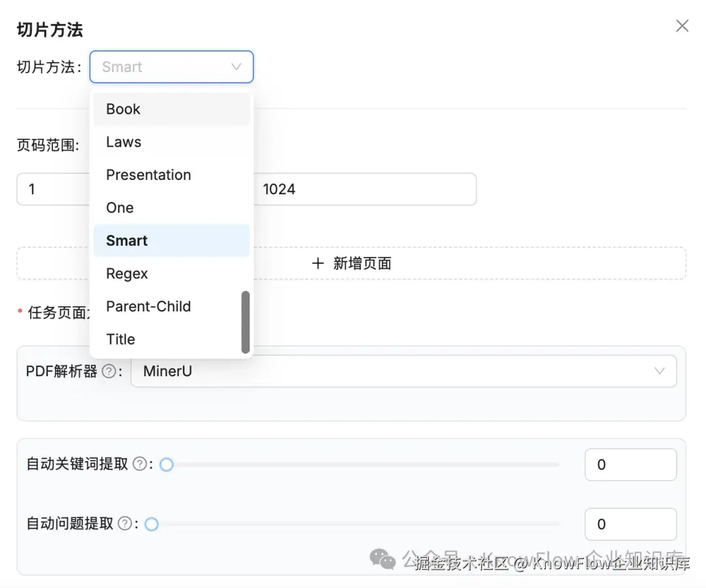Image resolution: width=706 pixels, height=588 pixels.
Task: Click the chevron on the MinerU selector
Action: 660,371
